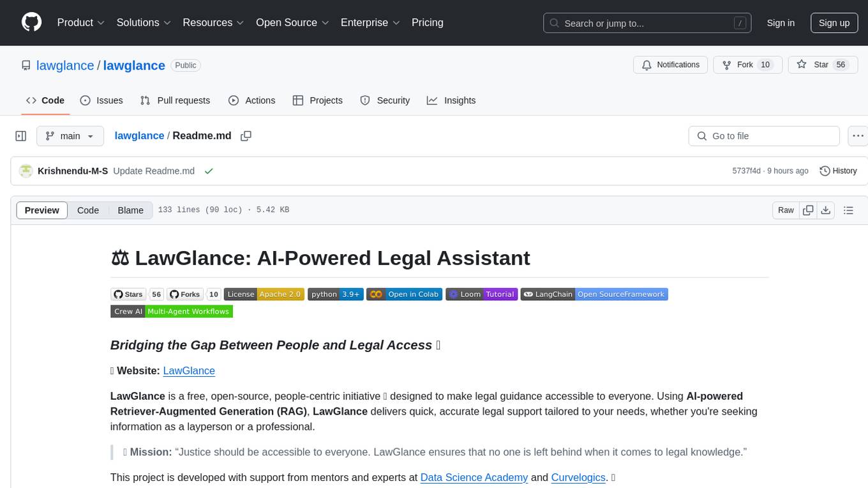Switch to Blame view
Image resolution: width=868 pixels, height=488 pixels.
(x=130, y=210)
